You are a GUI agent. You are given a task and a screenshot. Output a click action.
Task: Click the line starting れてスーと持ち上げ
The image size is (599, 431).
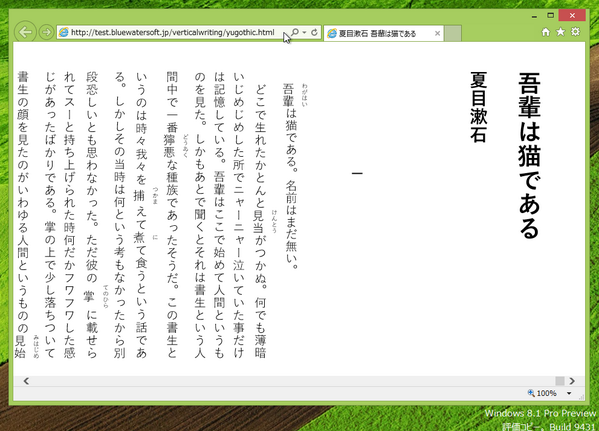click(69, 215)
